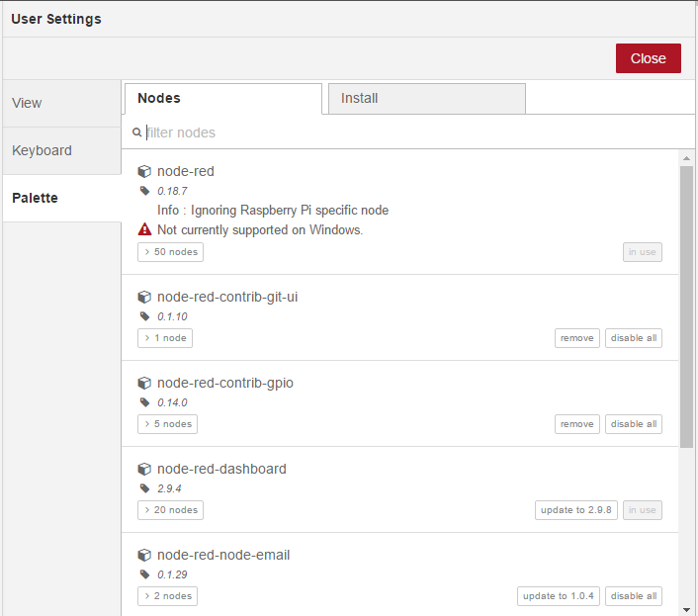Viewport: 698px width, 616px height.
Task: Click the red warning triangle icon
Action: click(144, 229)
